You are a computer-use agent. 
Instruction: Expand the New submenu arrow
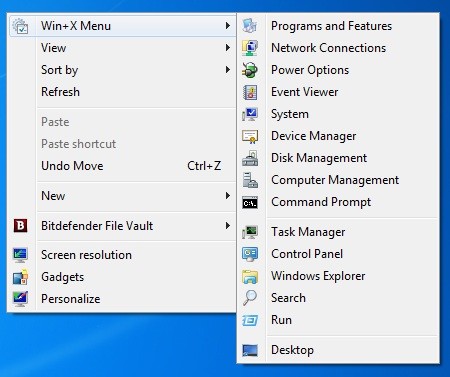tap(228, 196)
